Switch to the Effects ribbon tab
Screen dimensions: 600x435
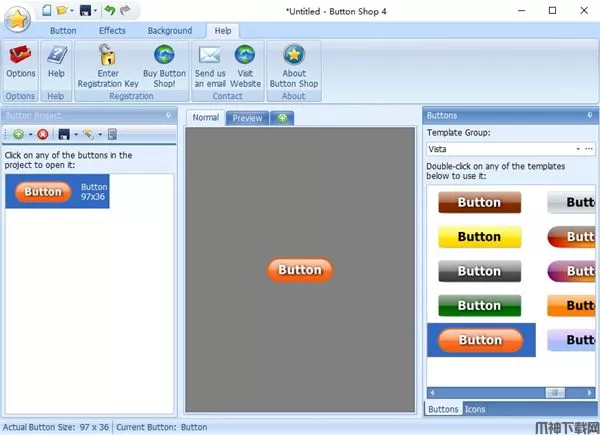coord(112,31)
